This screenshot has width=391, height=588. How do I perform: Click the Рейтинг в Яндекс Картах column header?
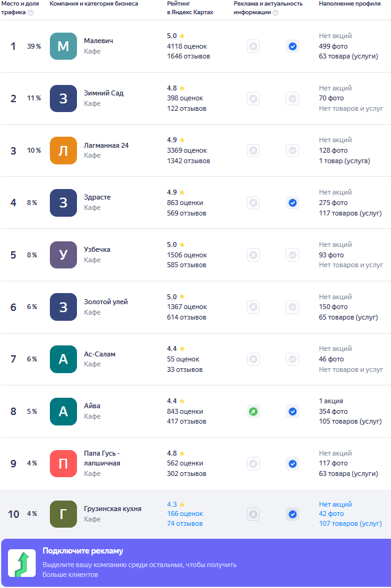[190, 8]
